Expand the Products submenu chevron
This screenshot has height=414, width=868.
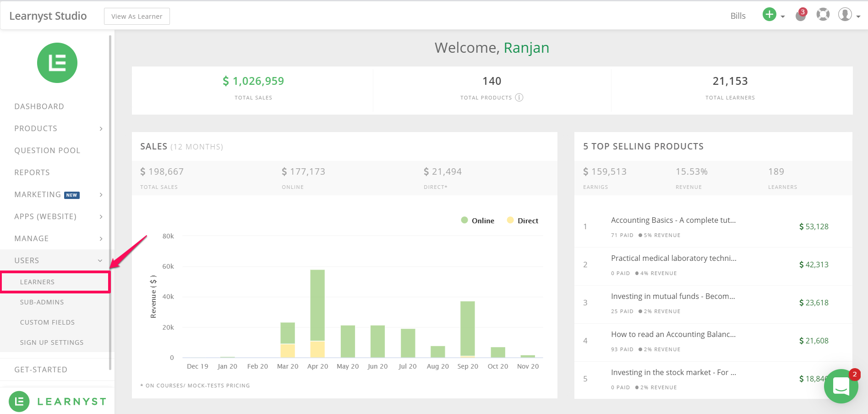101,129
